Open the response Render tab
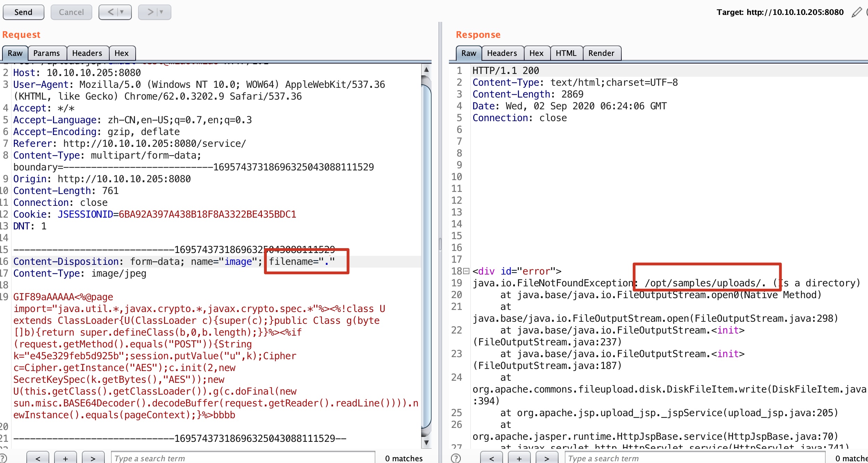This screenshot has height=463, width=868. pos(601,53)
